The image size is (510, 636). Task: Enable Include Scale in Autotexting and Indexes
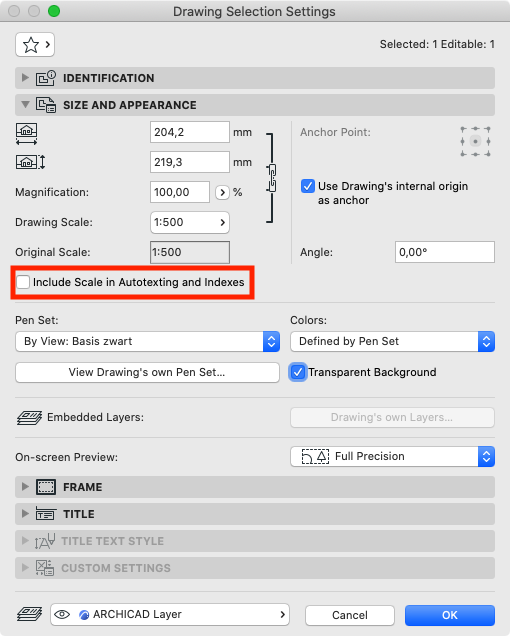[23, 282]
